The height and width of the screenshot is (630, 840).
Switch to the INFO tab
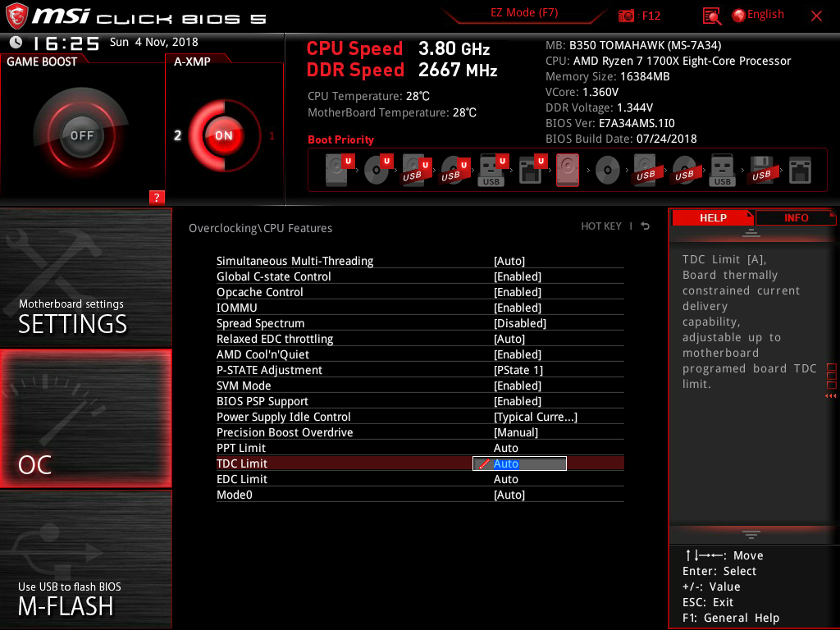click(x=796, y=217)
